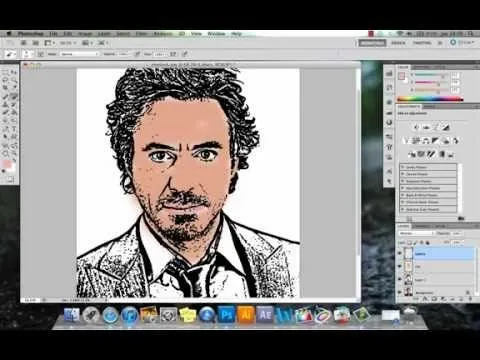Add a Brightness/Contrast adjustment
This screenshot has width=480, height=360.
pos(416,127)
